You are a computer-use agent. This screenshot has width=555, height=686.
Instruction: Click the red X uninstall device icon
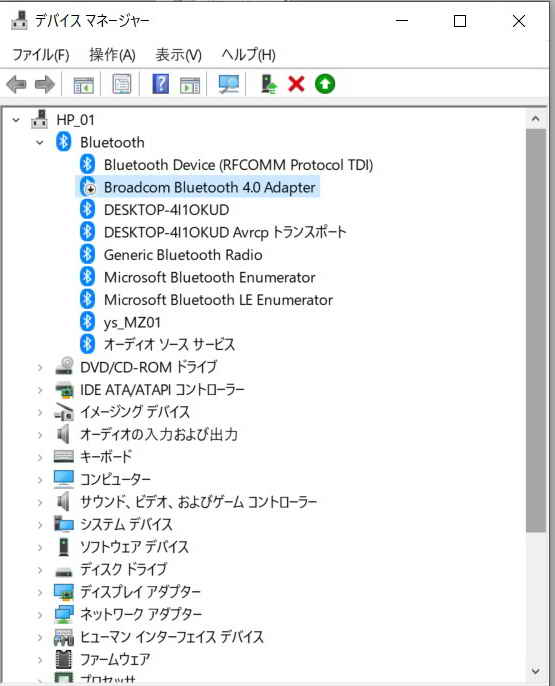tap(296, 84)
